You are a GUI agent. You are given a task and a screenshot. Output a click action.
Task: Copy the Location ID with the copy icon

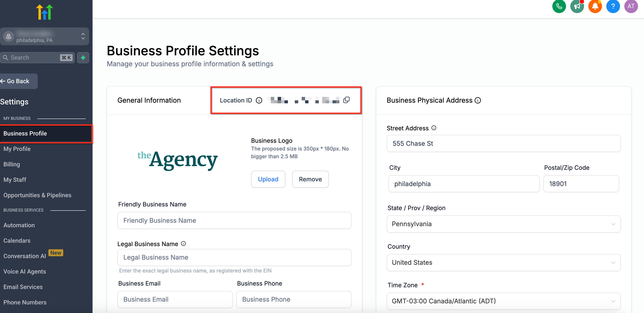click(x=346, y=100)
